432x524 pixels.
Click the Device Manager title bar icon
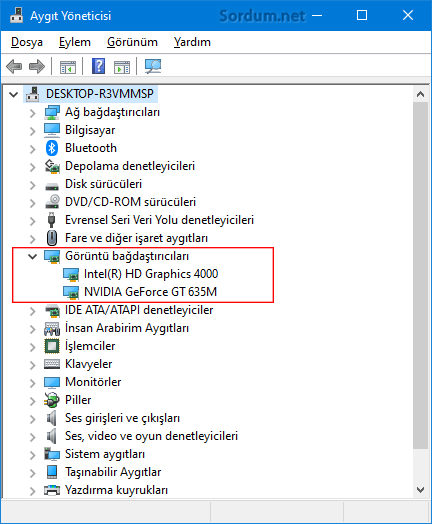(17, 15)
